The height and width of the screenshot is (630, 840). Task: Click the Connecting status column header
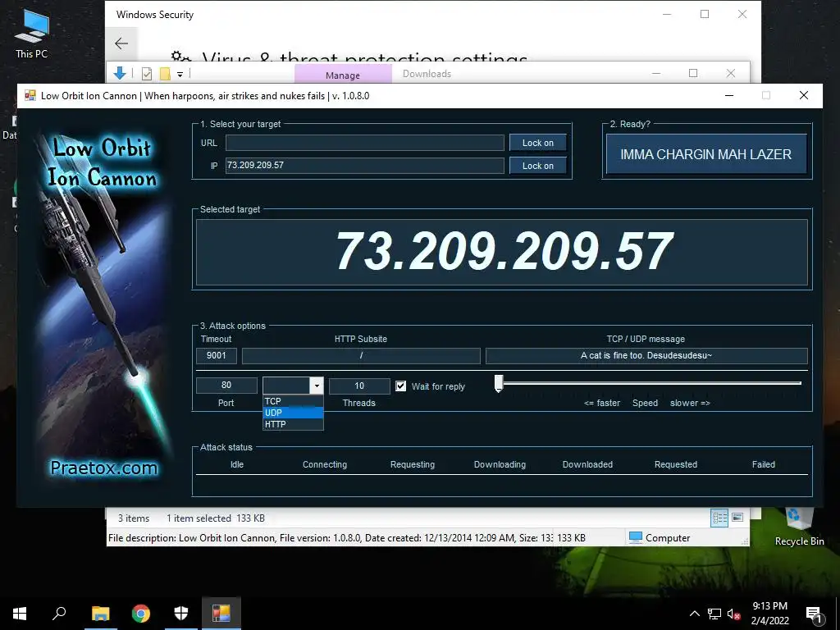[325, 464]
